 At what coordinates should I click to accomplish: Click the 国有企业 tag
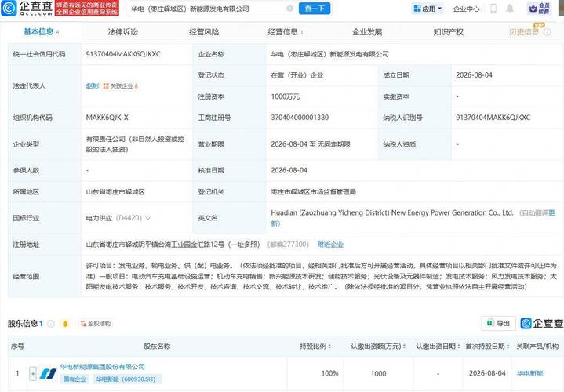pyautogui.click(x=75, y=379)
